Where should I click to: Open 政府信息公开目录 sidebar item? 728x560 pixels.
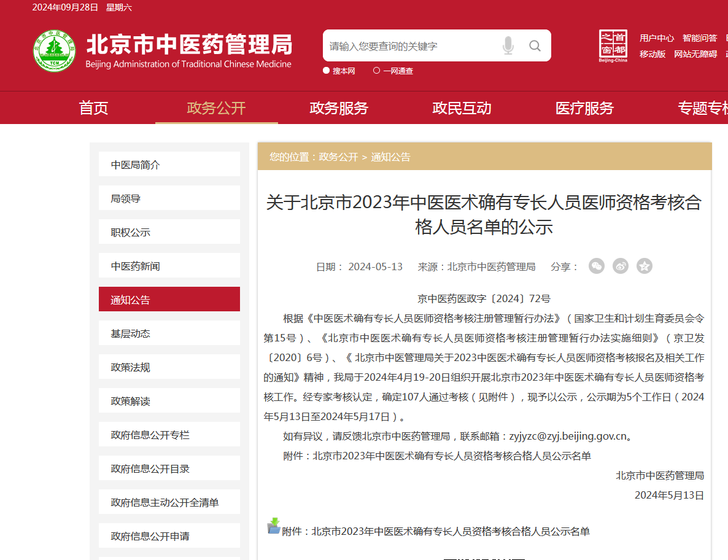(x=169, y=469)
